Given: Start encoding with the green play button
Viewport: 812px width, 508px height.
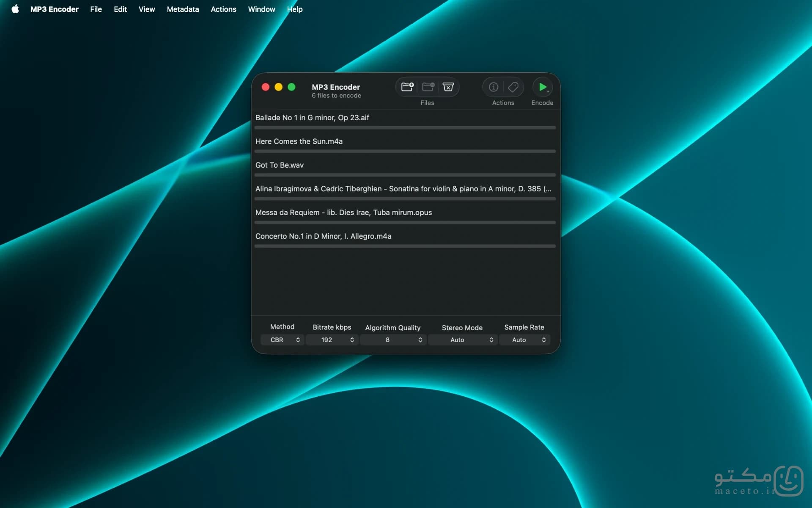Looking at the screenshot, I should click(543, 87).
